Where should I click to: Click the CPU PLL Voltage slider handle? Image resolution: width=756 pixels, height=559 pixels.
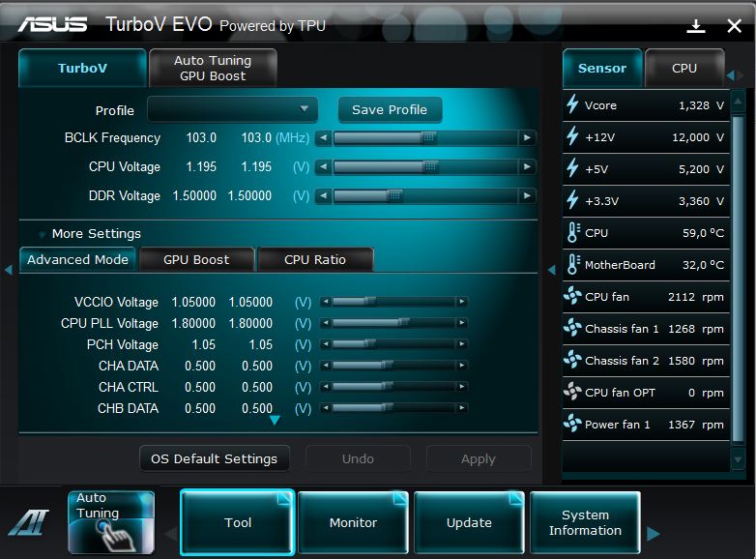coord(403,323)
